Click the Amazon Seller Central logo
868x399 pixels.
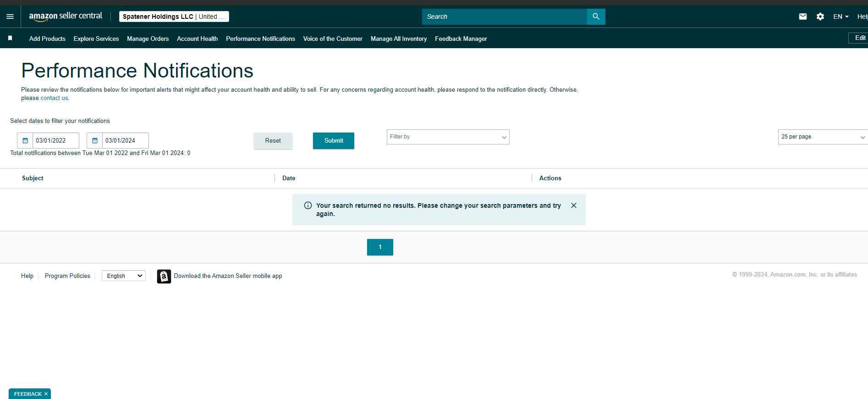(x=66, y=17)
